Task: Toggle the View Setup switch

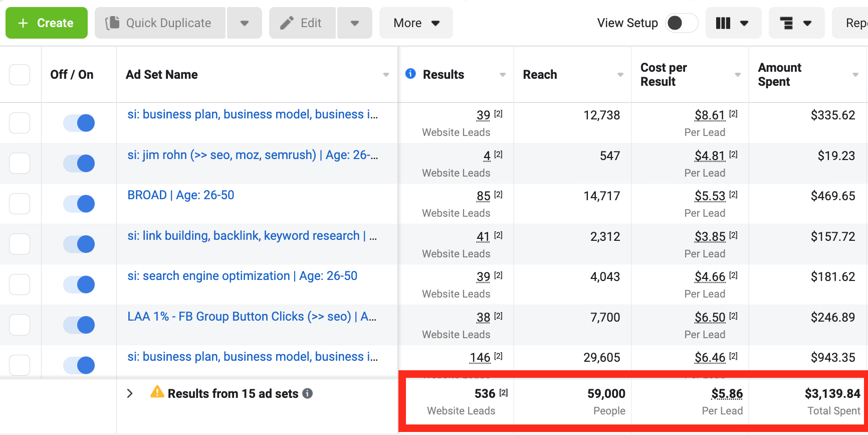Action: pyautogui.click(x=681, y=23)
